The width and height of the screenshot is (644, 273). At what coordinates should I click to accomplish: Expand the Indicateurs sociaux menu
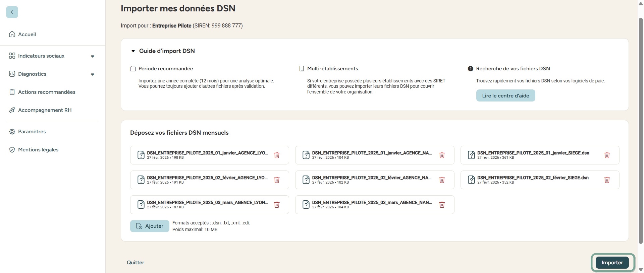coord(92,56)
